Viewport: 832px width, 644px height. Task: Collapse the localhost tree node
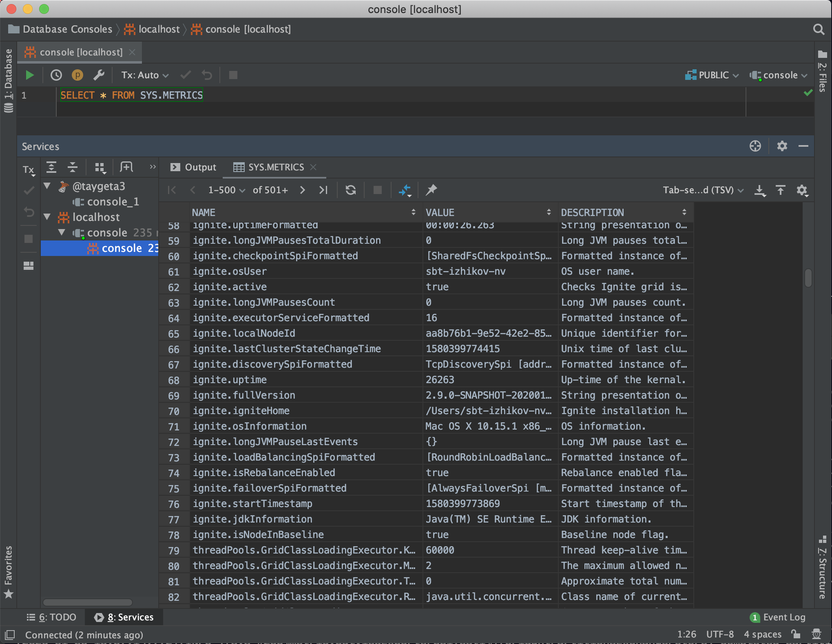click(47, 217)
